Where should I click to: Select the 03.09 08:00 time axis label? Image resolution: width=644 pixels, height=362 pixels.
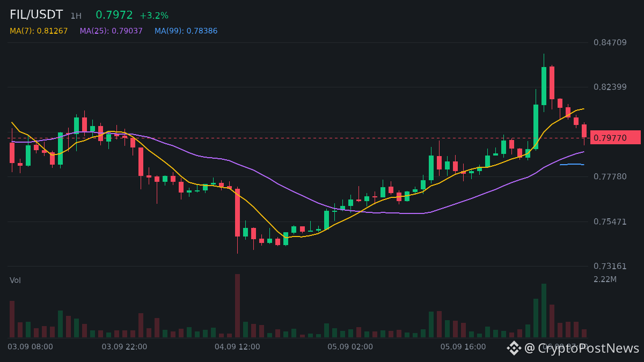(x=30, y=346)
